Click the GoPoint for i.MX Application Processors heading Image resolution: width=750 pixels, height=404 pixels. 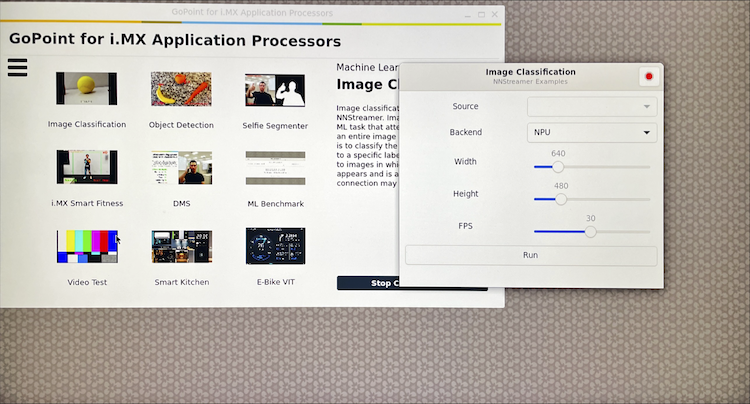pyautogui.click(x=175, y=40)
